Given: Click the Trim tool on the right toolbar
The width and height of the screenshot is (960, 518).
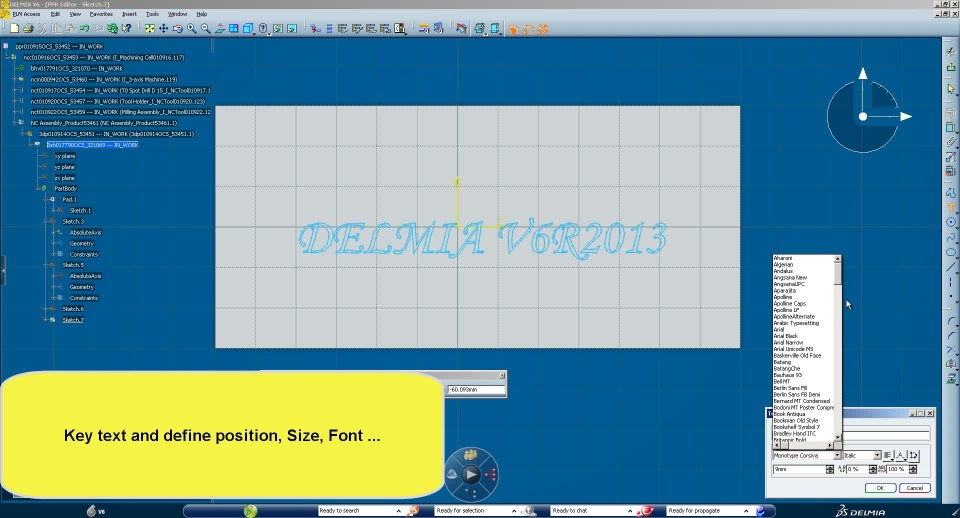Looking at the screenshot, I should [x=950, y=350].
